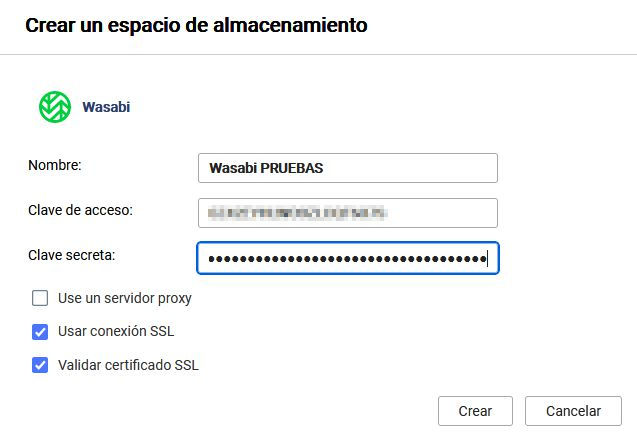This screenshot has width=637, height=436.
Task: Click the Clave de acceso: label
Action: tap(81, 210)
